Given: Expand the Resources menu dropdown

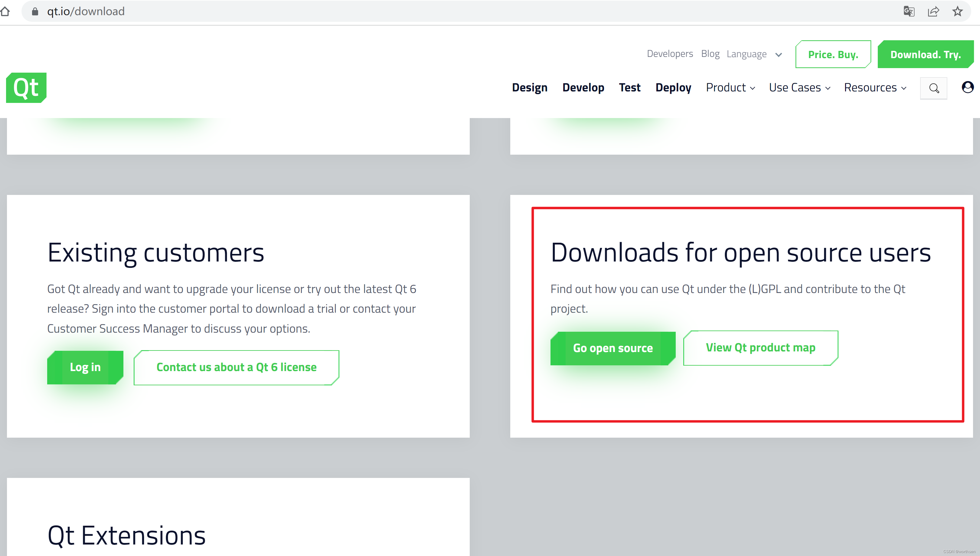Looking at the screenshot, I should tap(875, 87).
